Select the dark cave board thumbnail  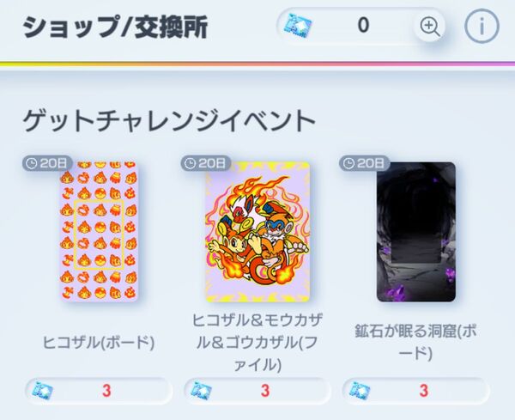click(415, 232)
